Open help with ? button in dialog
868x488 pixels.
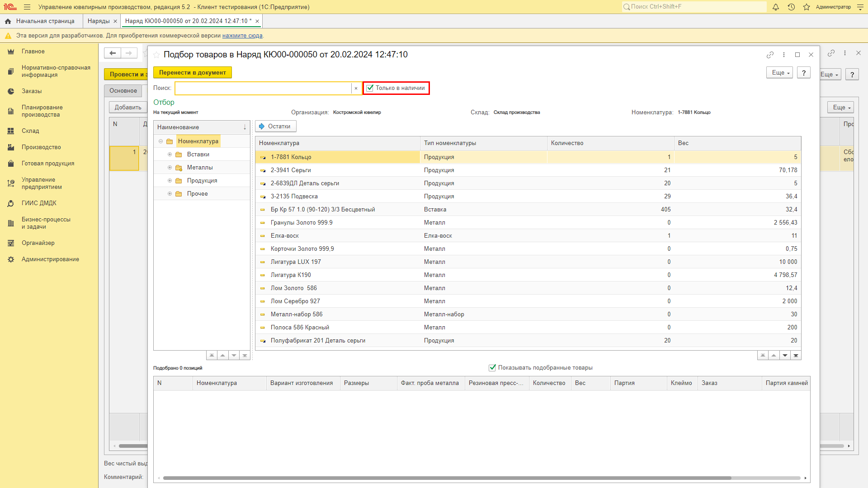(x=803, y=73)
